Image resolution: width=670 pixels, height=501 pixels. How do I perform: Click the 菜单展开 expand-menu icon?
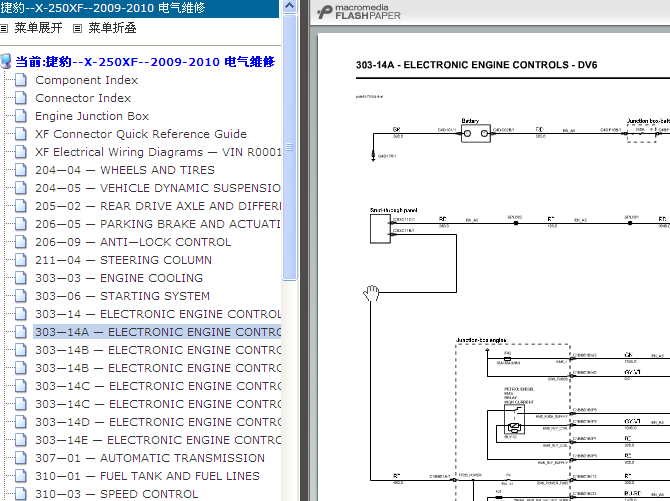[4, 29]
